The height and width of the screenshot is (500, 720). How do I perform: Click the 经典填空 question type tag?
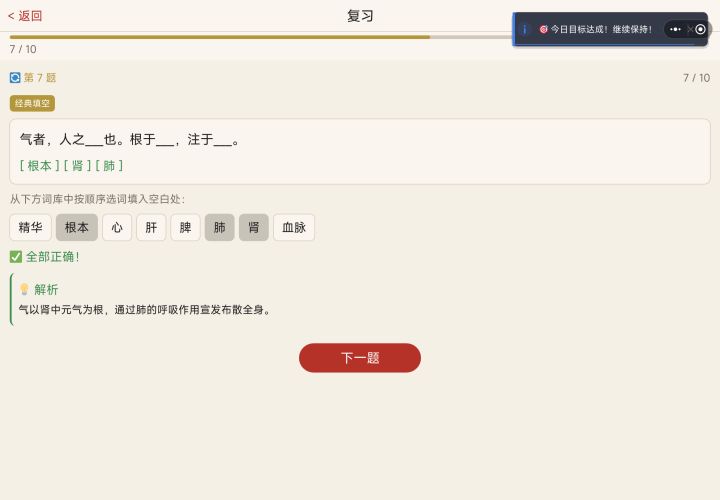click(x=32, y=103)
